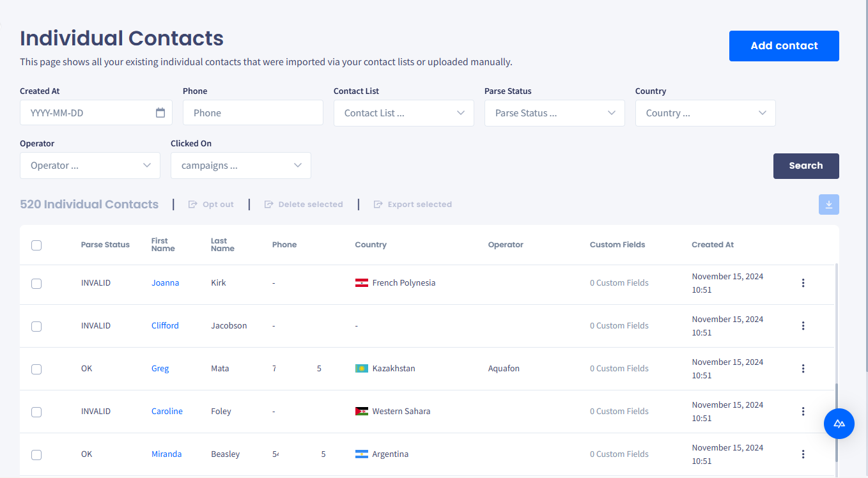Open the Greg contact link

point(160,369)
